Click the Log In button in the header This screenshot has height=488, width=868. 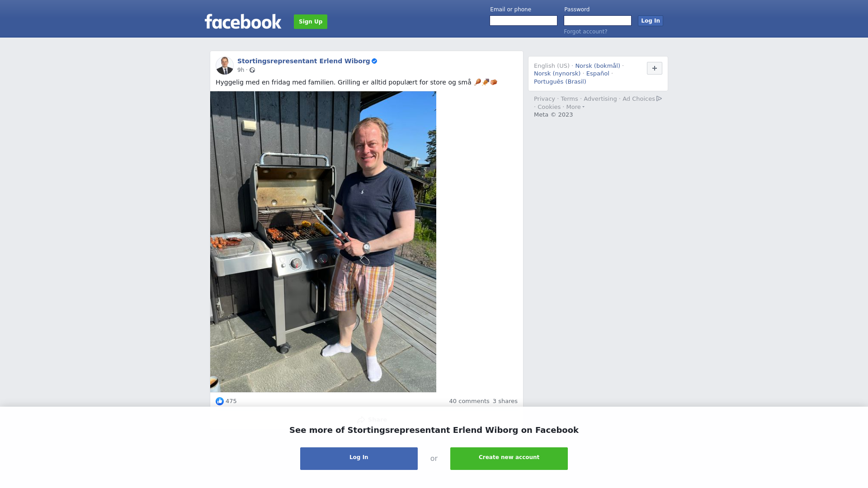tap(651, 21)
